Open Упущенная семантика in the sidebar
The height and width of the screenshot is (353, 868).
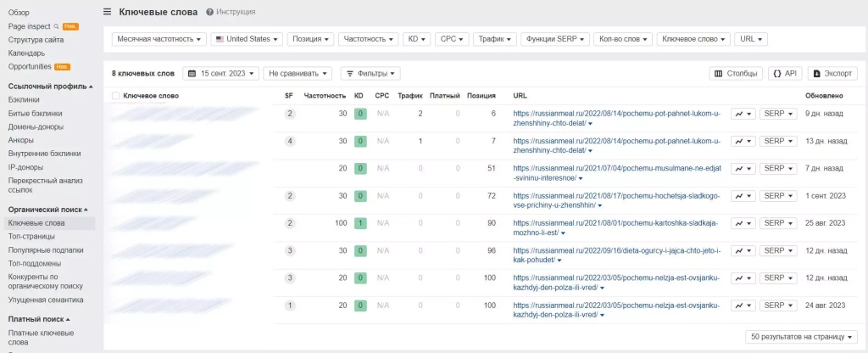(x=46, y=300)
